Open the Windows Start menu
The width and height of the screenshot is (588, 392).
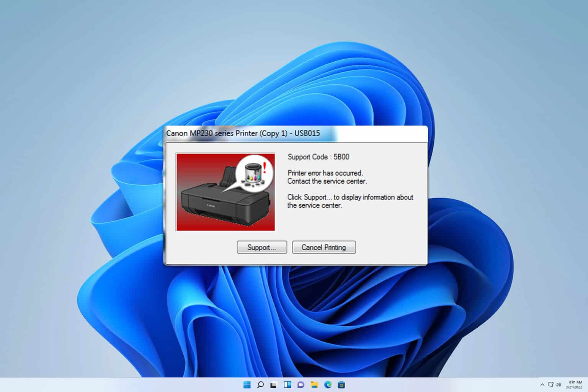pos(247,385)
